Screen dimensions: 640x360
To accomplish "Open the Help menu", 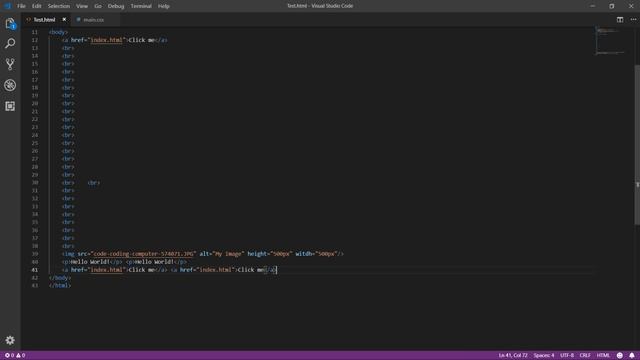I will point(164,6).
